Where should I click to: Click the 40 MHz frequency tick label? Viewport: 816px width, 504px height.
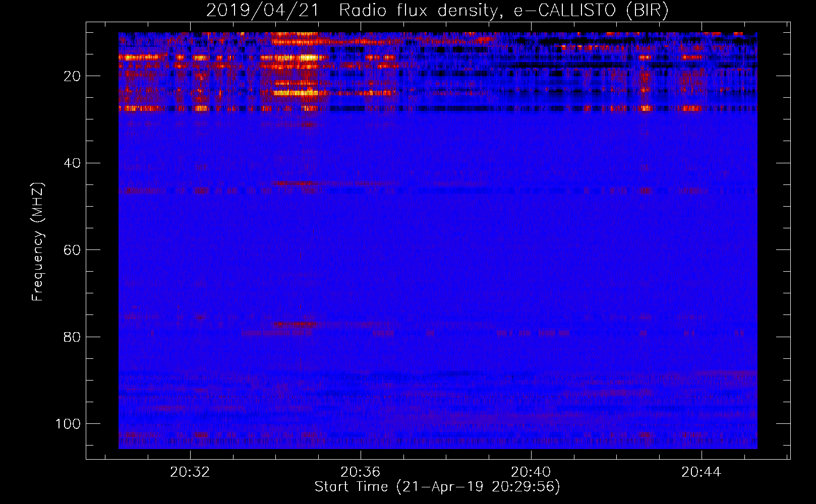click(x=73, y=163)
